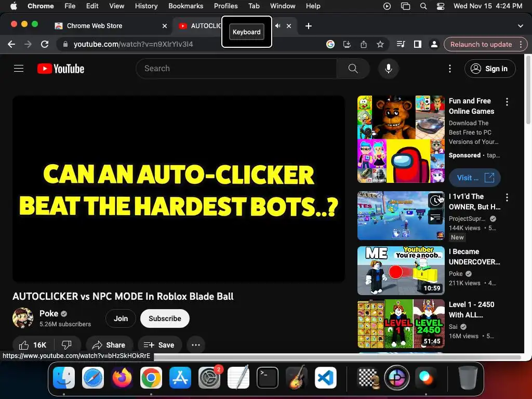The height and width of the screenshot is (399, 532).
Task: Open Fun and Free Online Games ad thumbnail
Action: (x=401, y=139)
